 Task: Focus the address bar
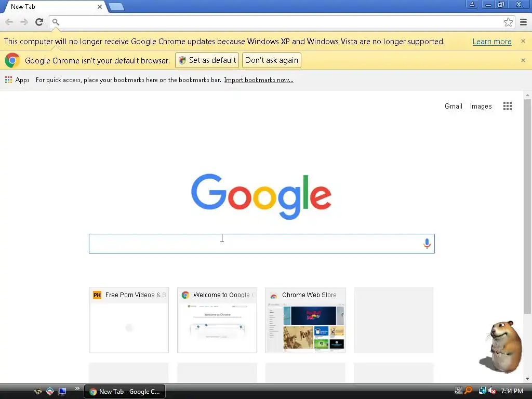click(x=282, y=22)
